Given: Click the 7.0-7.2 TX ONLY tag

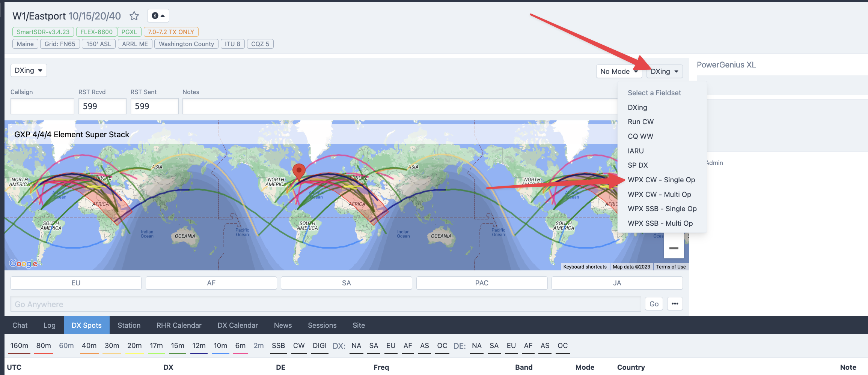Looking at the screenshot, I should (171, 32).
